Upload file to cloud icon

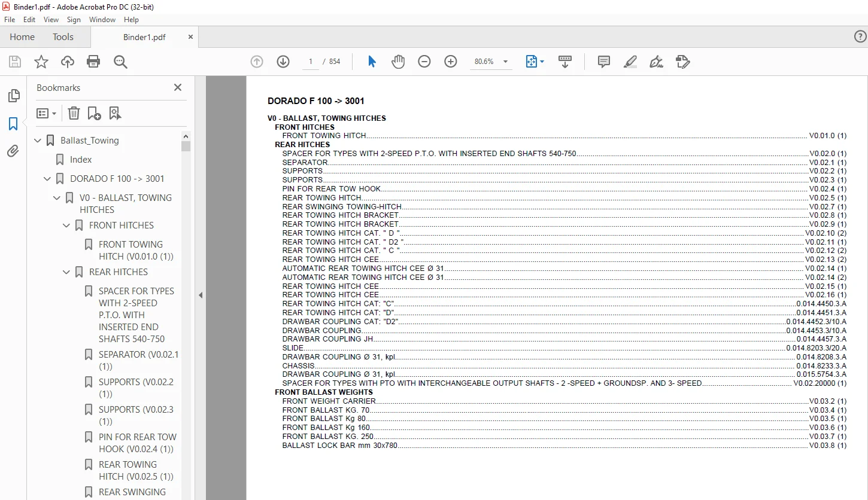pos(68,62)
